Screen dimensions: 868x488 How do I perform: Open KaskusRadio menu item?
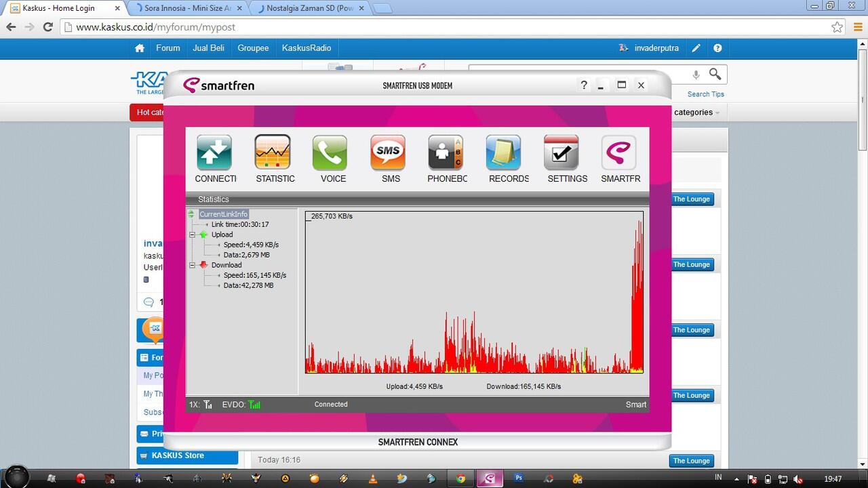pyautogui.click(x=307, y=48)
